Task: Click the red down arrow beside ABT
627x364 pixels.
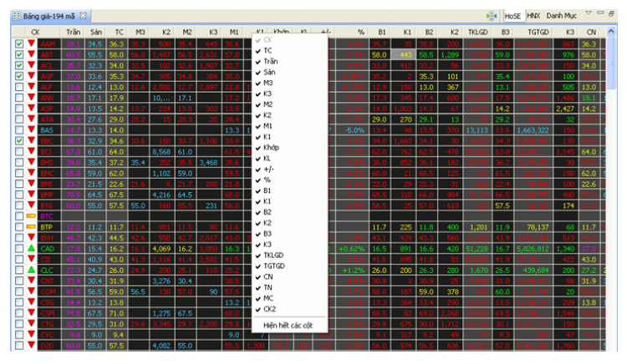Action: tap(31, 54)
